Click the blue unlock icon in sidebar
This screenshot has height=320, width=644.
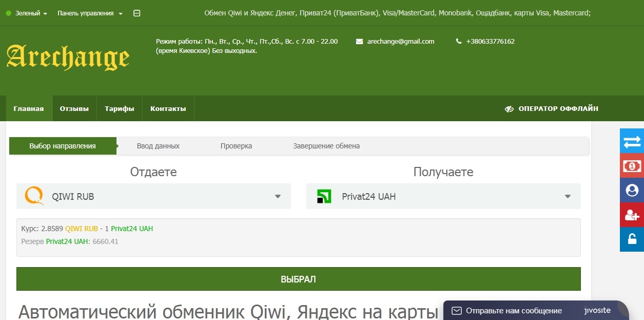[632, 239]
